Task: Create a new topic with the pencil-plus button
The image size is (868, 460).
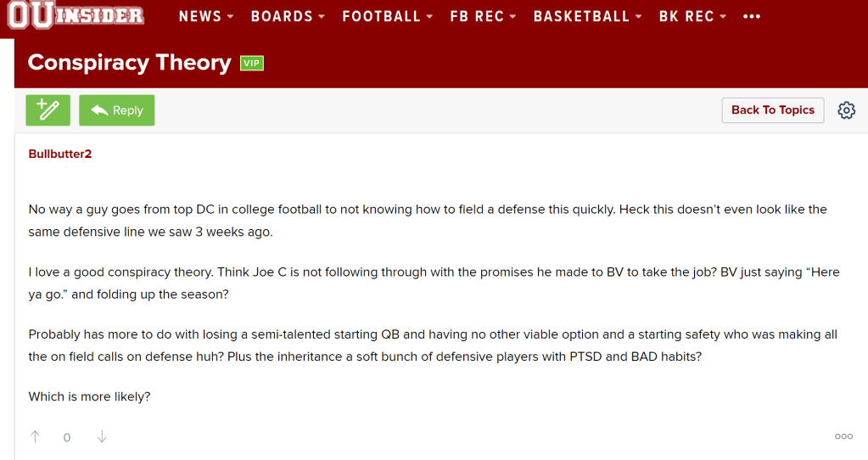Action: pyautogui.click(x=48, y=110)
